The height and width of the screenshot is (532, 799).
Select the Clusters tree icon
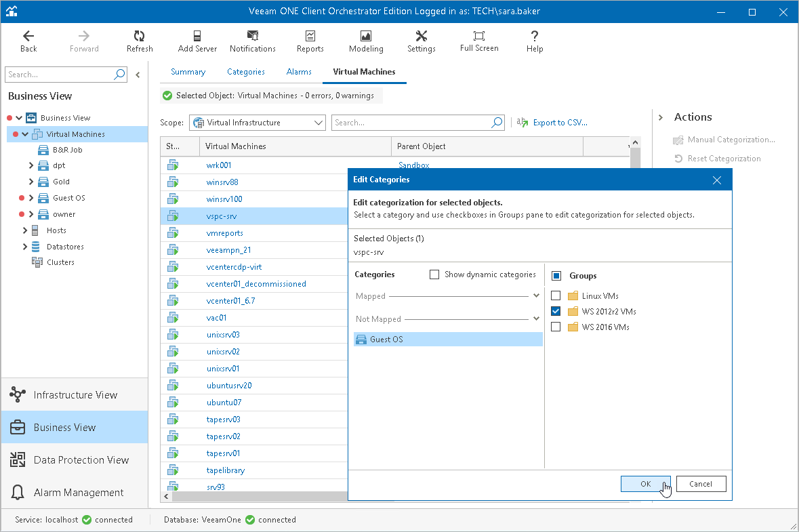37,262
